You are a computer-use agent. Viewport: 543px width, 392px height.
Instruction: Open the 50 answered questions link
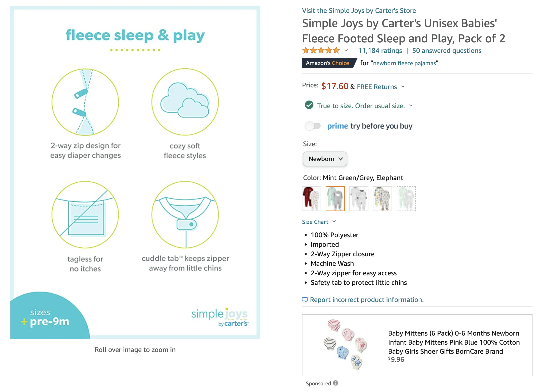tap(447, 50)
